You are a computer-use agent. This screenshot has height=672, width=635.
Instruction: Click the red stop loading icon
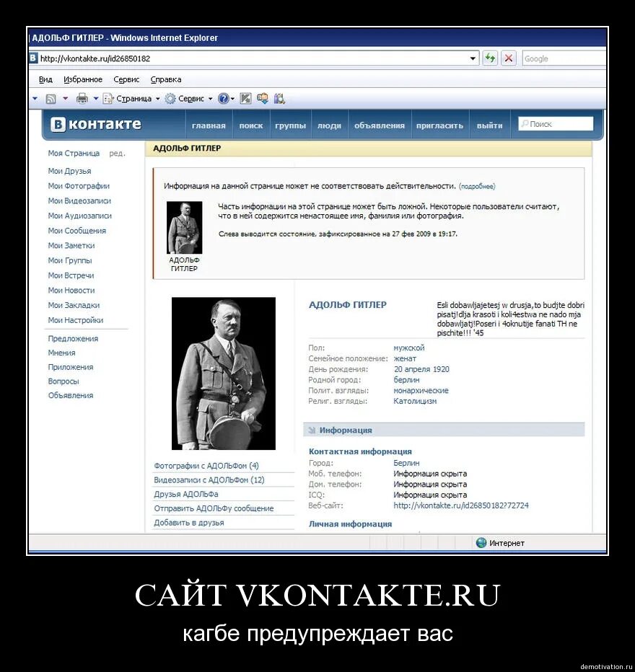point(509,58)
